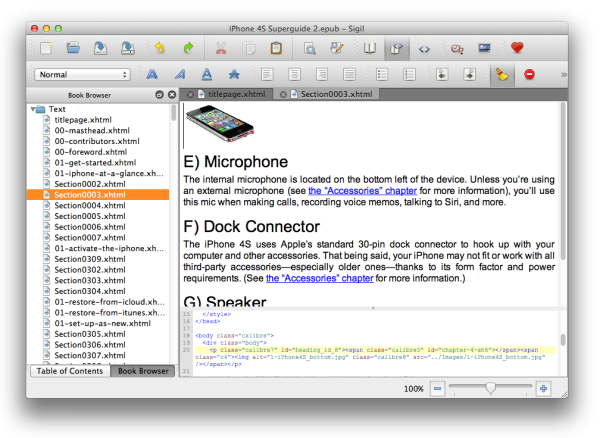The image size is (606, 438).
Task: Click the New file icon
Action: pyautogui.click(x=46, y=48)
